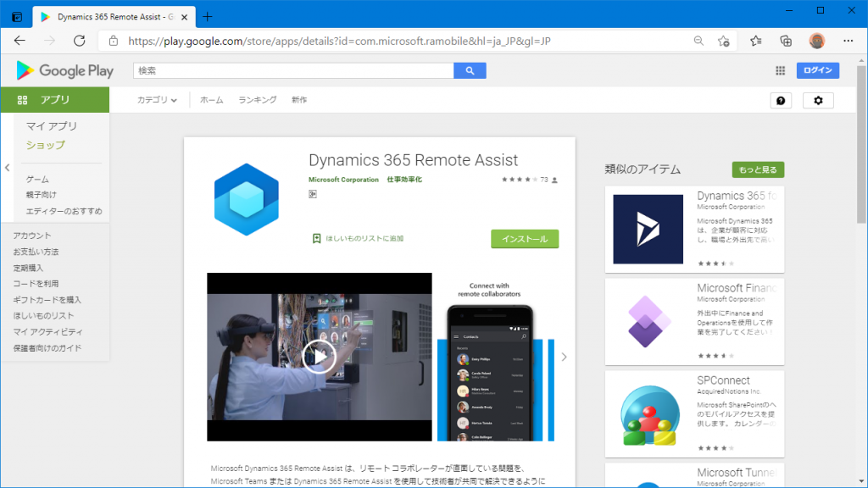Open the help question mark icon
This screenshot has height=488, width=868.
(781, 100)
